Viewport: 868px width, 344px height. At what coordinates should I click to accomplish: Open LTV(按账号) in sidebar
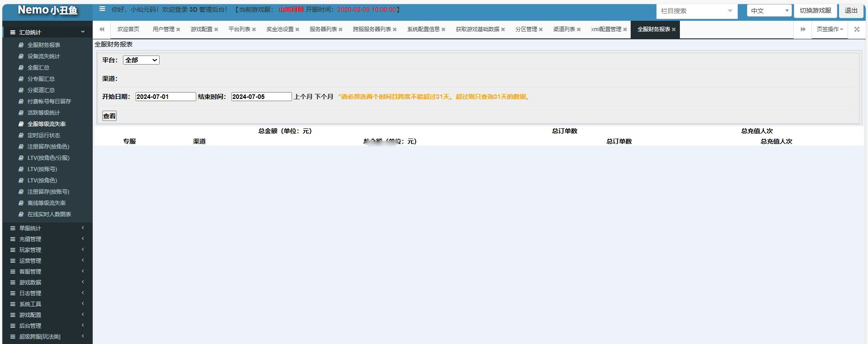coord(42,169)
